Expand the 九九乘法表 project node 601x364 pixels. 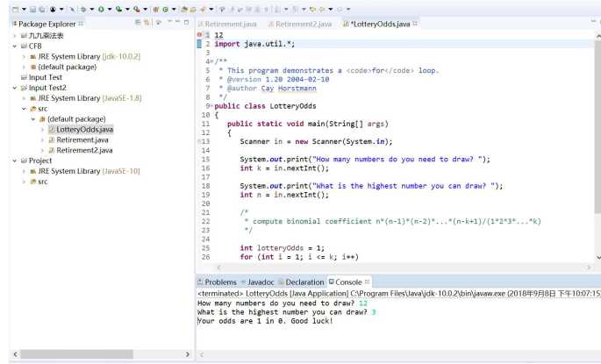(x=15, y=36)
